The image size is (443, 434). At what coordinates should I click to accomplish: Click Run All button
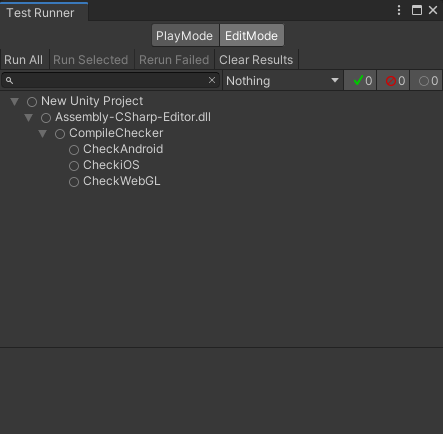tap(24, 60)
